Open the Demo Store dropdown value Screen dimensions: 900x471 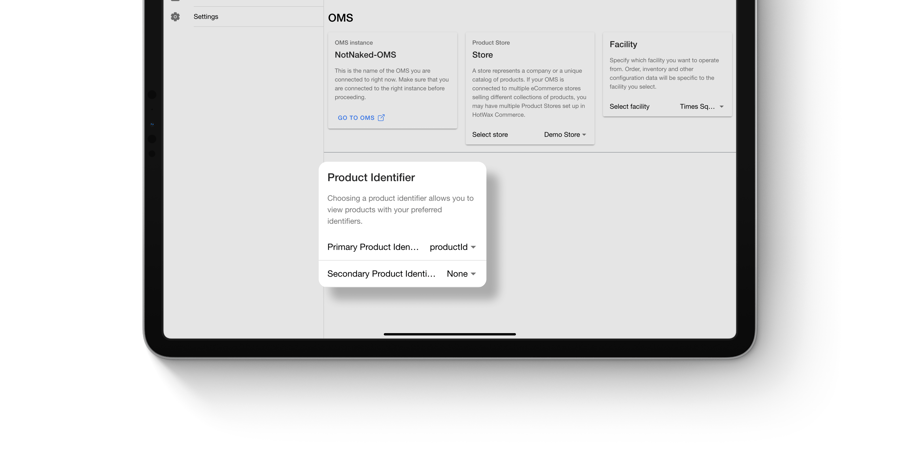pyautogui.click(x=561, y=135)
